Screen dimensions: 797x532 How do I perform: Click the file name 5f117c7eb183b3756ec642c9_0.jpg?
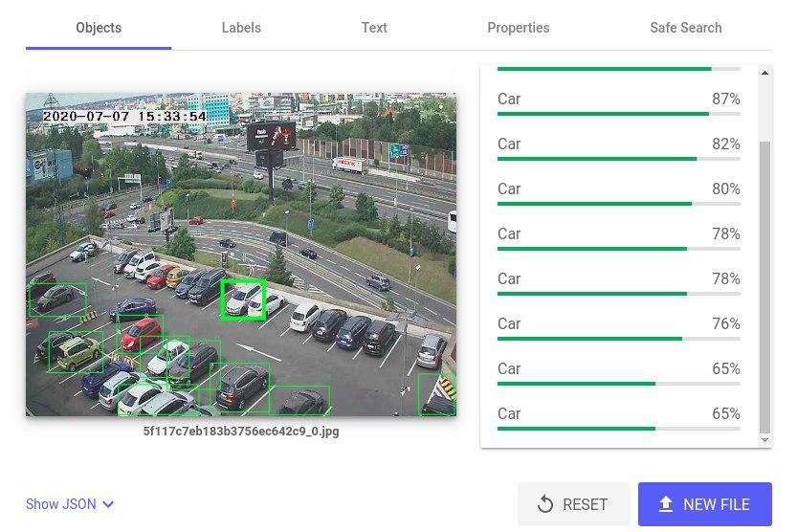241,432
